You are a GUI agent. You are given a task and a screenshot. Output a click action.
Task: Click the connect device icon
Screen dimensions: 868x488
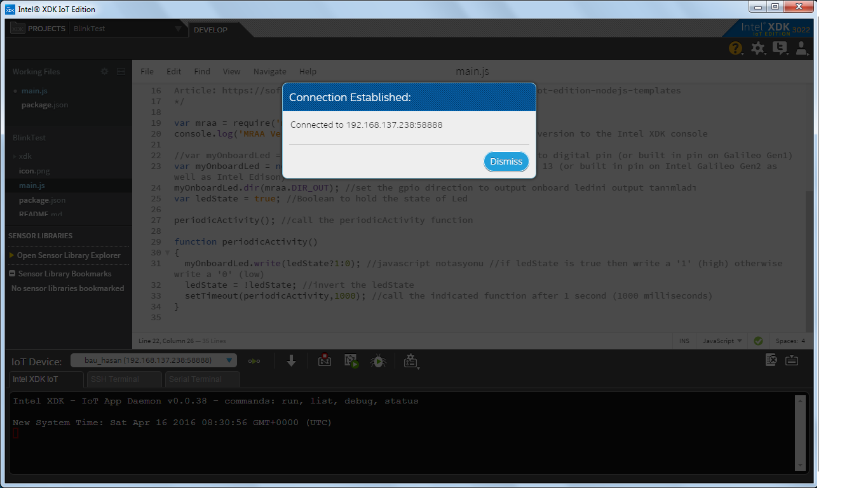(x=254, y=361)
